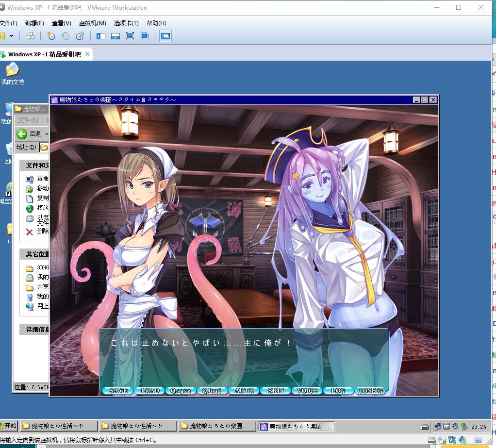This screenshot has width=496, height=448.
Task: Open the LOG button in game
Action: (x=338, y=391)
